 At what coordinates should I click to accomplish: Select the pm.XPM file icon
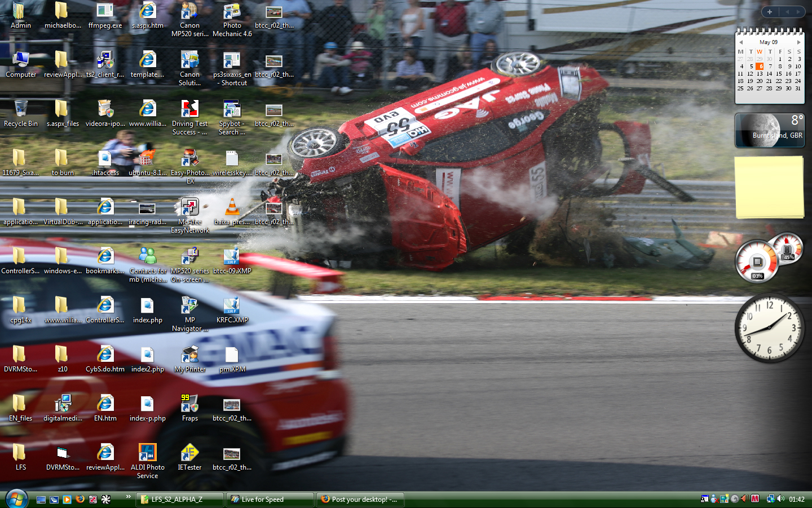point(232,360)
